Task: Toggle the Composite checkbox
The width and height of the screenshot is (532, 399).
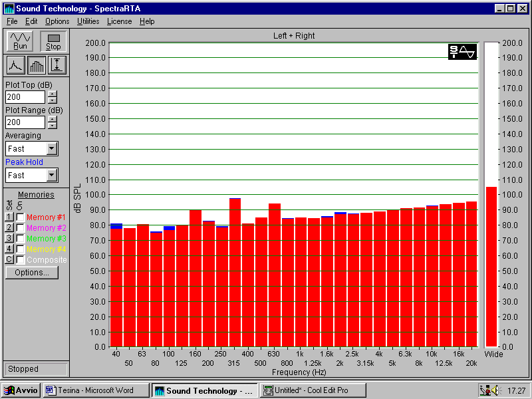Action: [x=21, y=260]
